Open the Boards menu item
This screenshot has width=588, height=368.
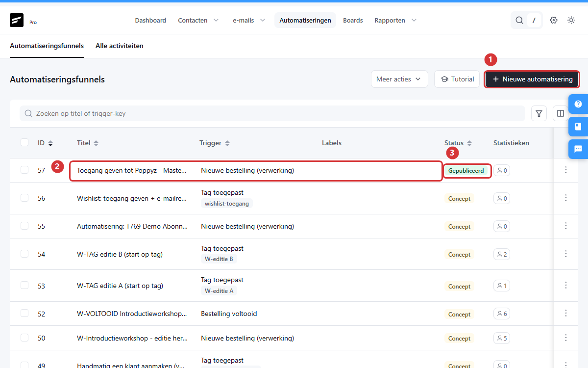[x=353, y=20]
